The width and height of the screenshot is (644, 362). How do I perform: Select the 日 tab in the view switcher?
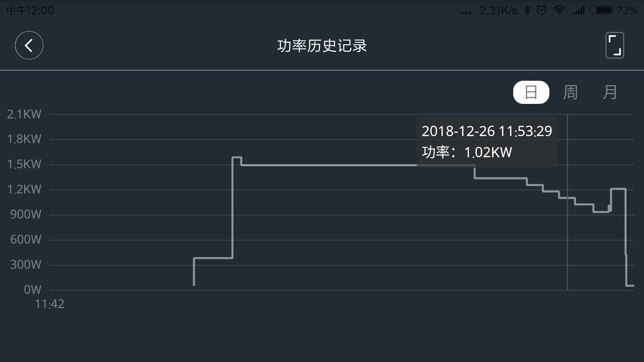point(531,93)
